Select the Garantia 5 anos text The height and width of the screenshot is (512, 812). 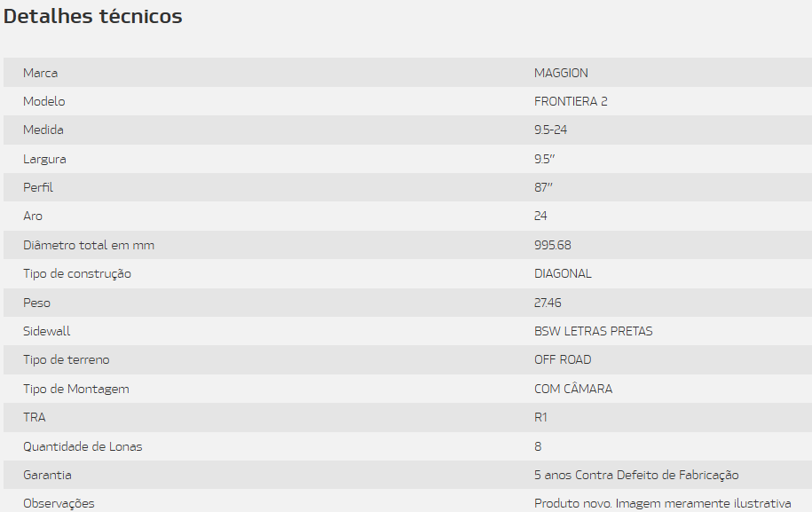pos(636,476)
